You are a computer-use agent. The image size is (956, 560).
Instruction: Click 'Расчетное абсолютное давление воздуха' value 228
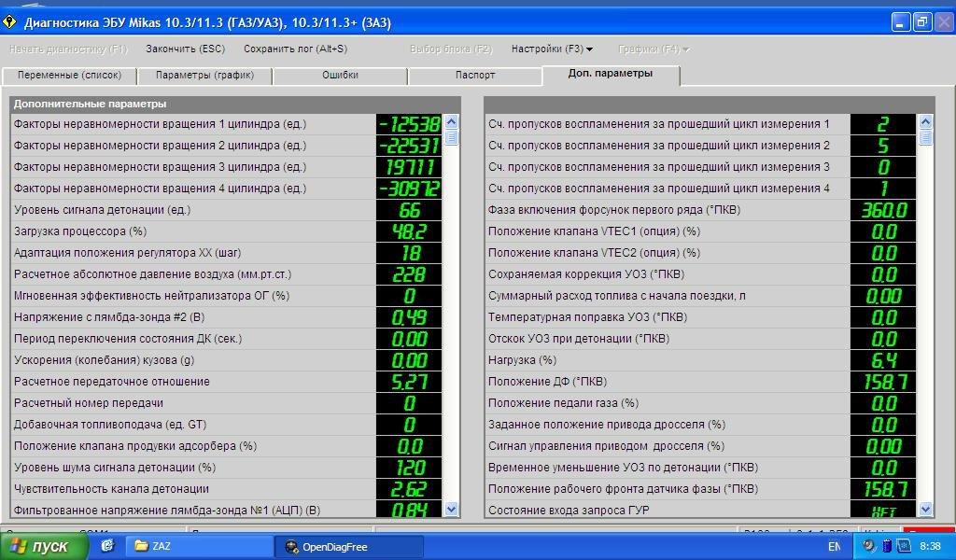point(409,274)
